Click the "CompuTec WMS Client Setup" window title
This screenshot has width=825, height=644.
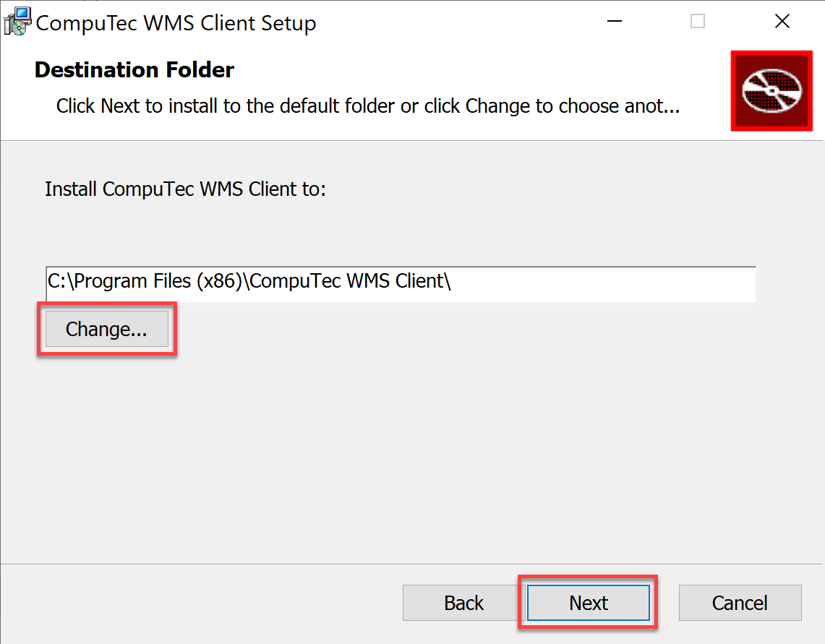click(176, 23)
